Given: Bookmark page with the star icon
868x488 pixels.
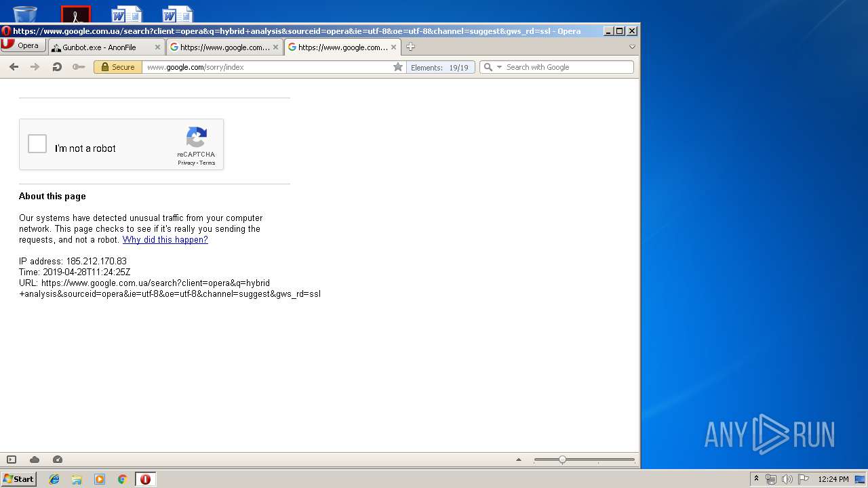Looking at the screenshot, I should (398, 67).
